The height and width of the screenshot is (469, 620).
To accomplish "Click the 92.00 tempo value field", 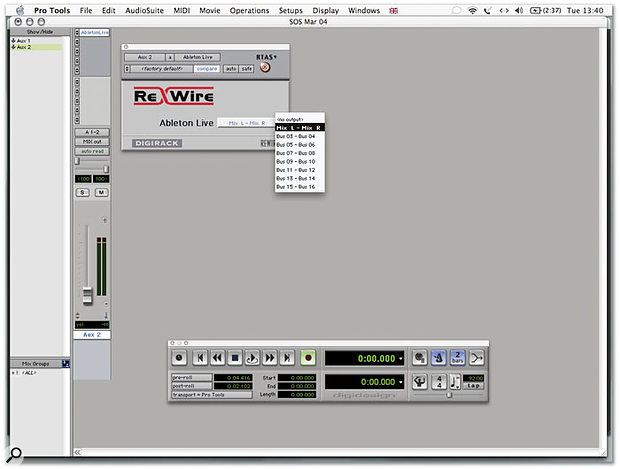I will pyautogui.click(x=473, y=378).
